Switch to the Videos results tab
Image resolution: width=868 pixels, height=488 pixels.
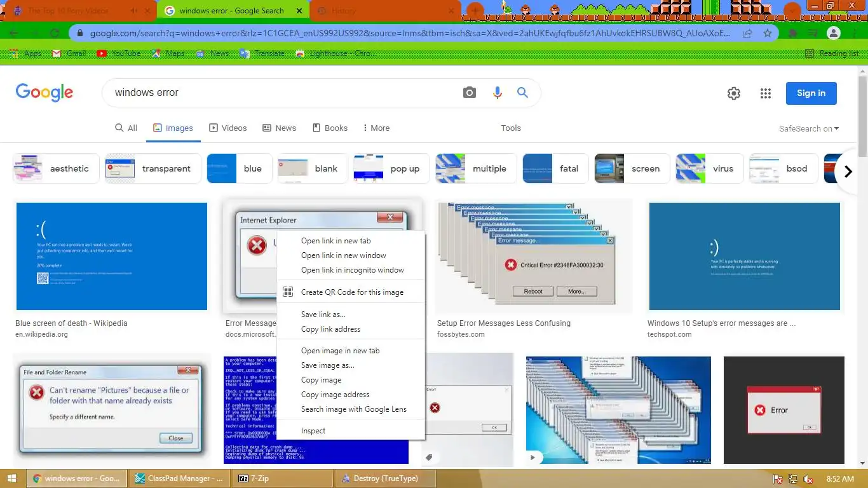[228, 128]
